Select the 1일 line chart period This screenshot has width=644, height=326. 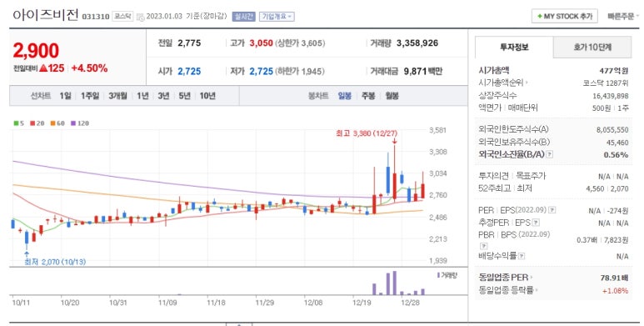pos(65,96)
